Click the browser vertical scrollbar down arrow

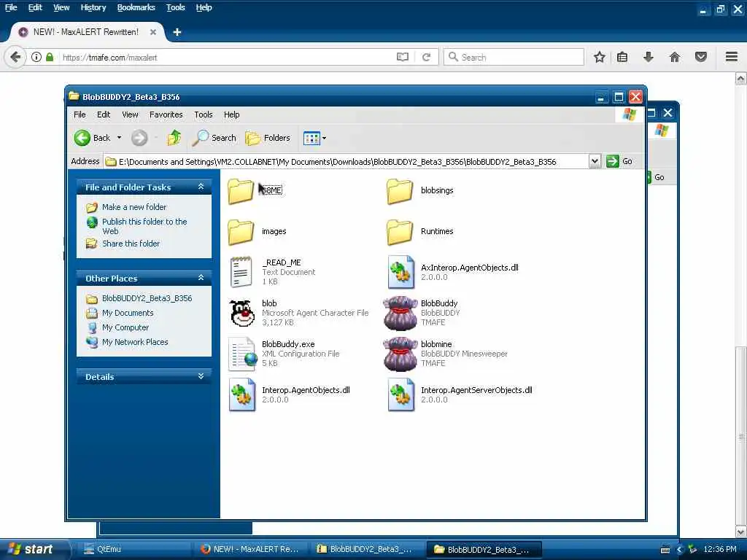tap(741, 532)
